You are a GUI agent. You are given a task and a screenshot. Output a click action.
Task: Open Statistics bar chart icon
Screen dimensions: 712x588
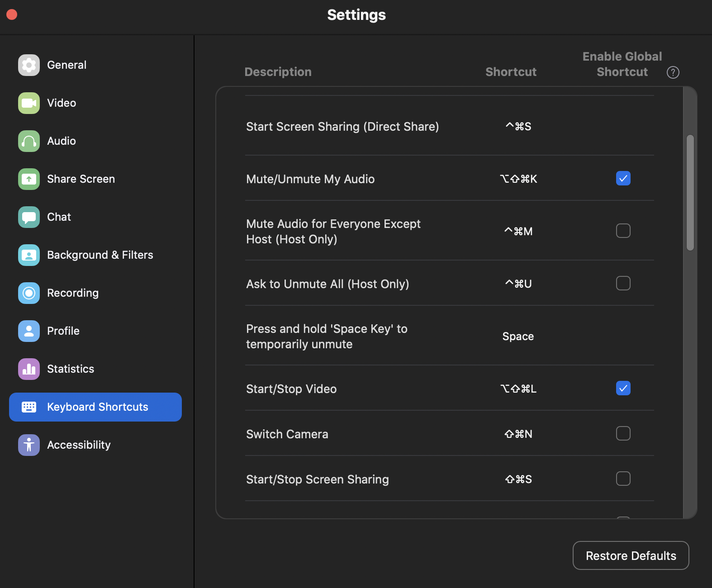[x=29, y=369]
